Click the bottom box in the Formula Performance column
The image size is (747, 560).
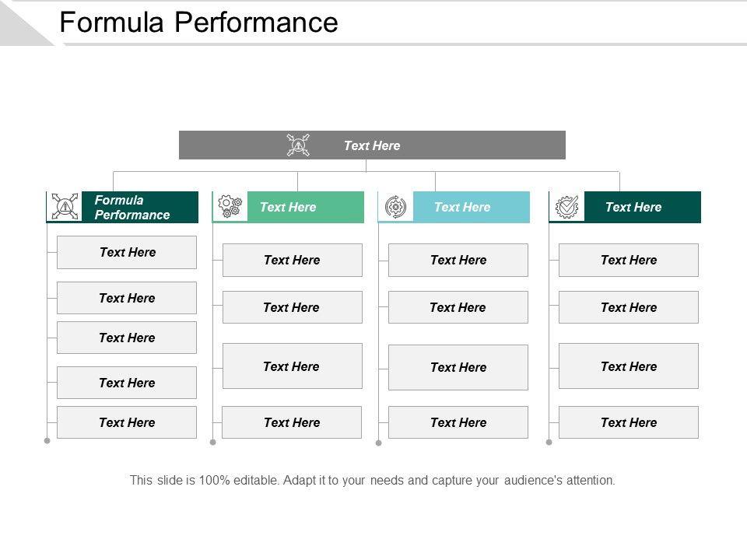click(127, 422)
